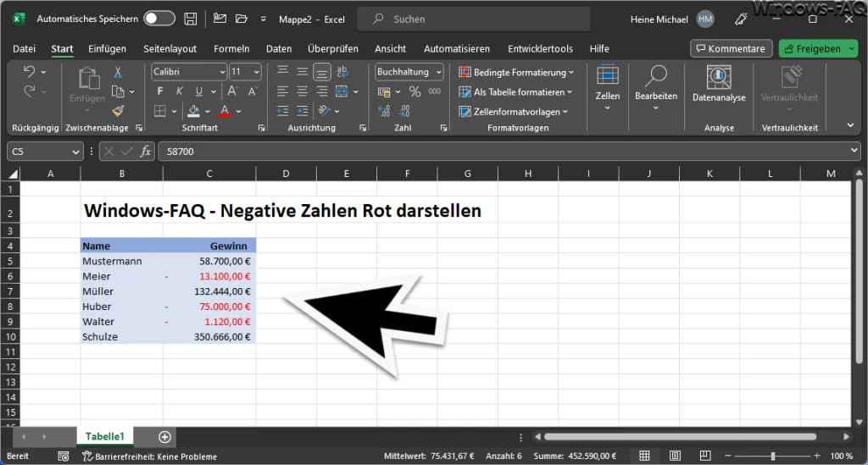Switch to the Daten tab
This screenshot has height=465, width=868.
279,48
